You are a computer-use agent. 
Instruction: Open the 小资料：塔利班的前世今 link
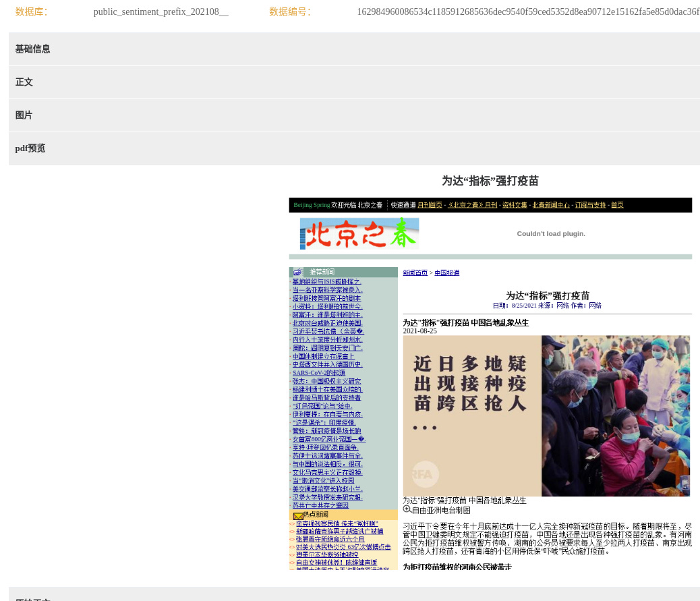point(327,306)
